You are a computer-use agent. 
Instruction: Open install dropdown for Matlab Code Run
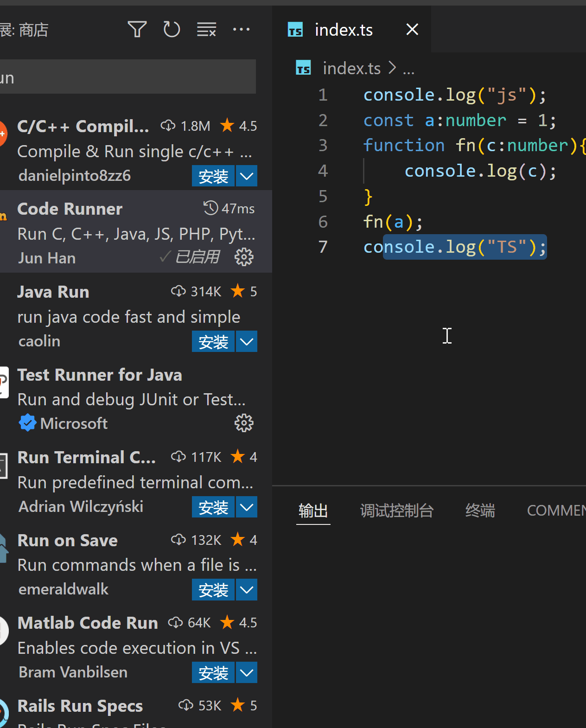click(x=247, y=672)
